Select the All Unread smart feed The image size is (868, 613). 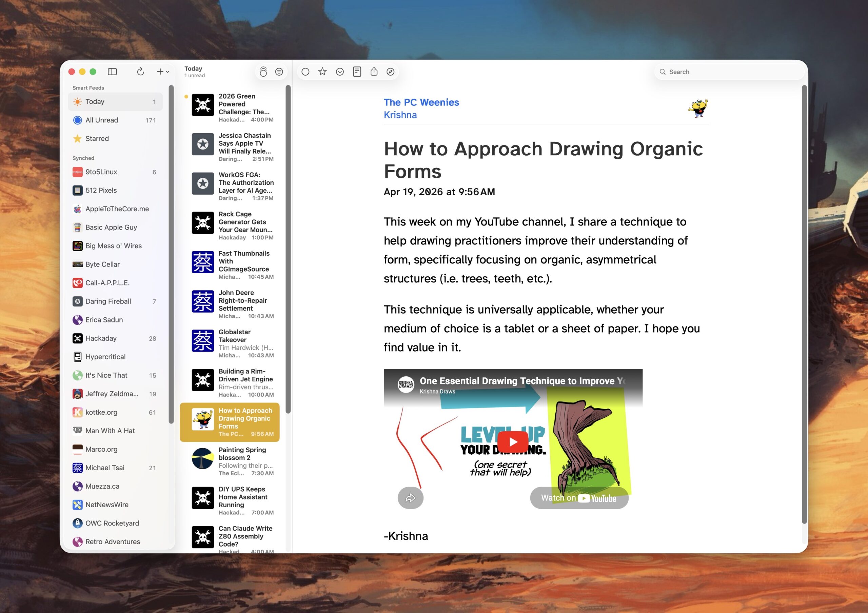[x=102, y=120]
